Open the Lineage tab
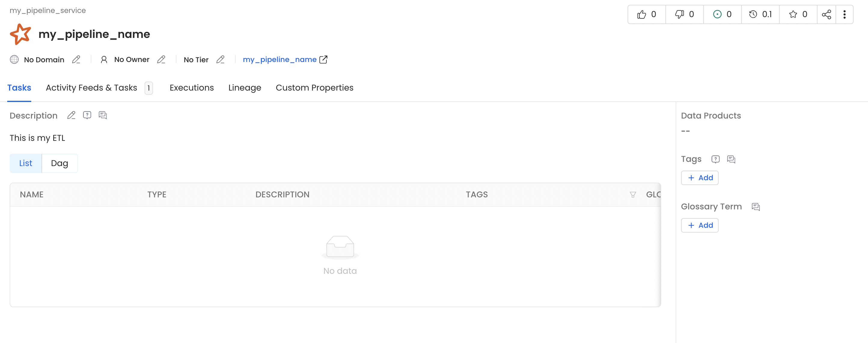This screenshot has height=343, width=868. [245, 88]
